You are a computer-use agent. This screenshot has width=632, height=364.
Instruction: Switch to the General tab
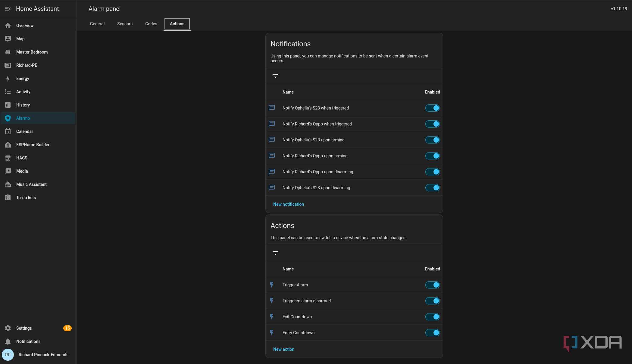(97, 24)
